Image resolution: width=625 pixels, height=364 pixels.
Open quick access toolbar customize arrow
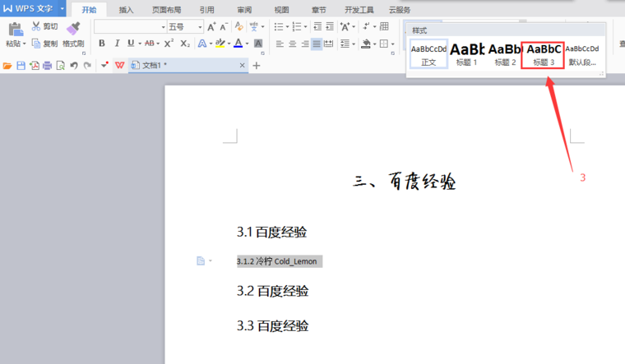point(104,65)
